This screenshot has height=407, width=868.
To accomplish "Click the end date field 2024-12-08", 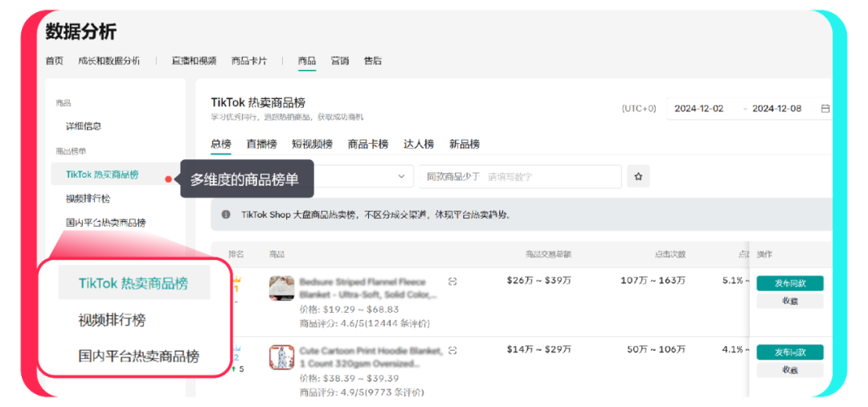I will pos(776,109).
